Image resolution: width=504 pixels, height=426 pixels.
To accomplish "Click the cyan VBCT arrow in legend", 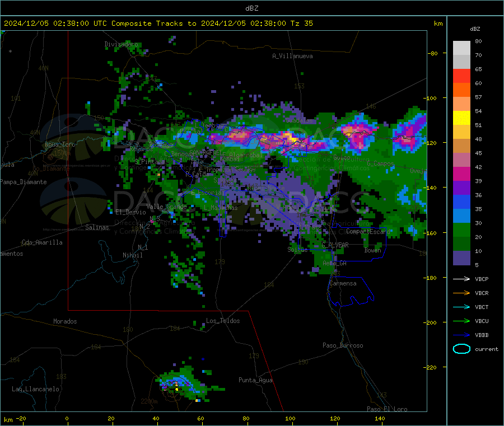I will coord(461,307).
